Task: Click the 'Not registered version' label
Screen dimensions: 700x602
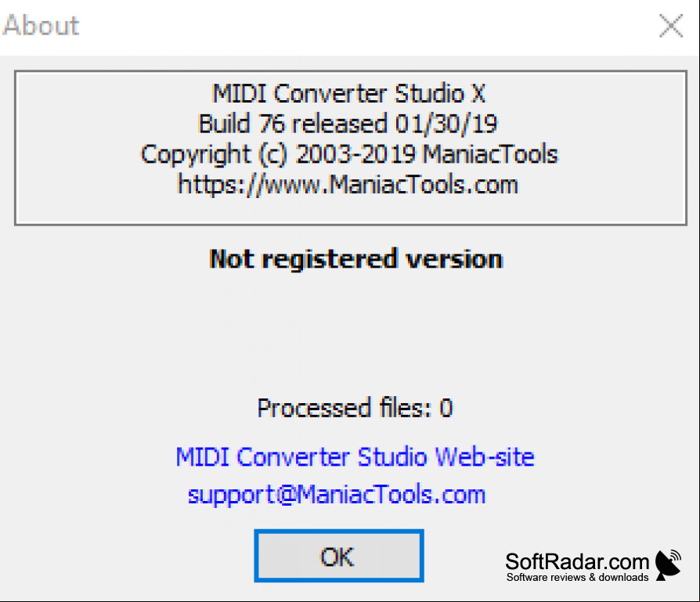Action: click(356, 259)
